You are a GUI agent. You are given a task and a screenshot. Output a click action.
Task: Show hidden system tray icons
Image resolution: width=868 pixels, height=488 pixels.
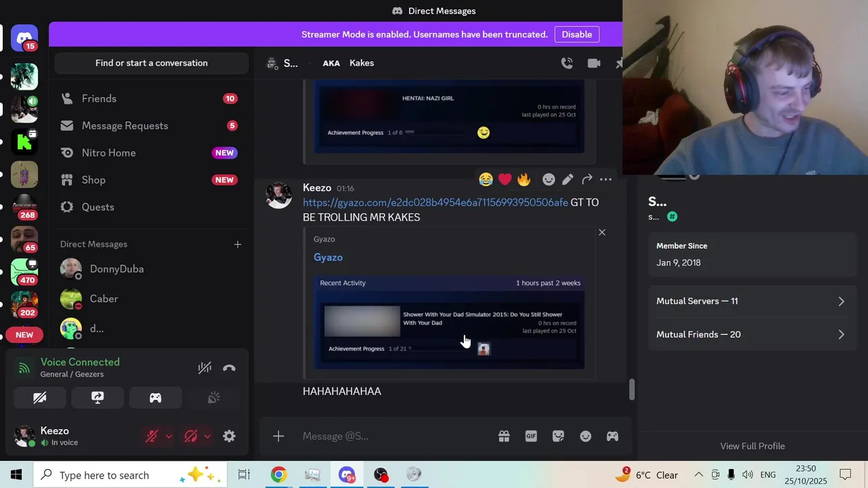698,475
